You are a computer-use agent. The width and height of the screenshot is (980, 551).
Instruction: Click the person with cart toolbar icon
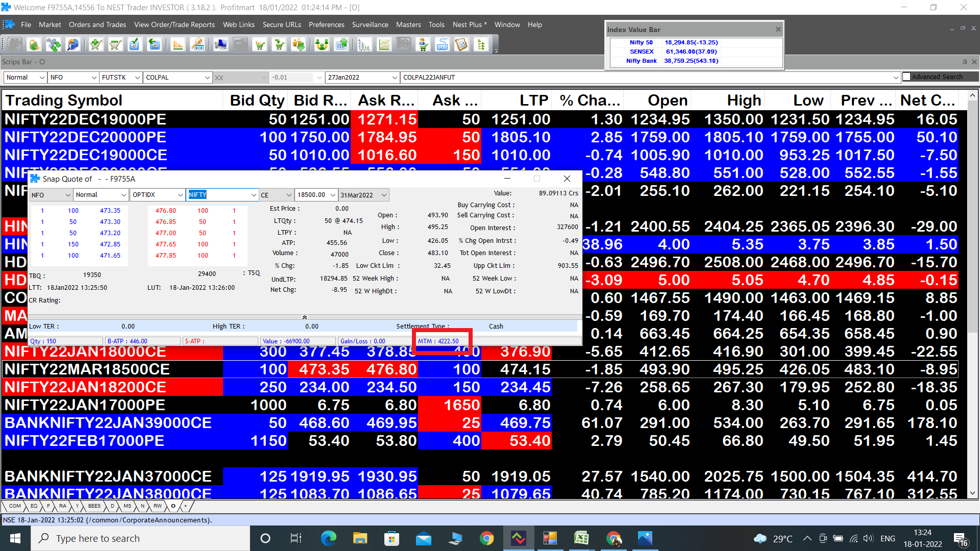(423, 45)
